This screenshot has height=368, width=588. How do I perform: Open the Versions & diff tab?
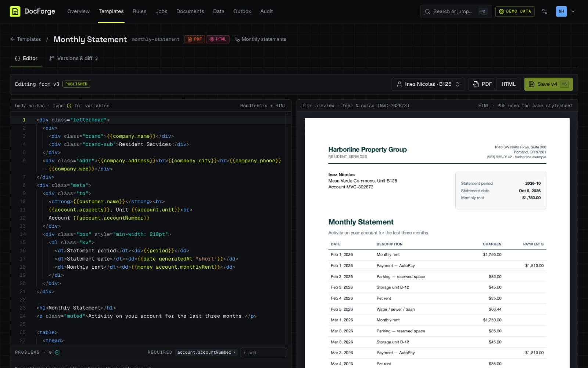tap(73, 59)
